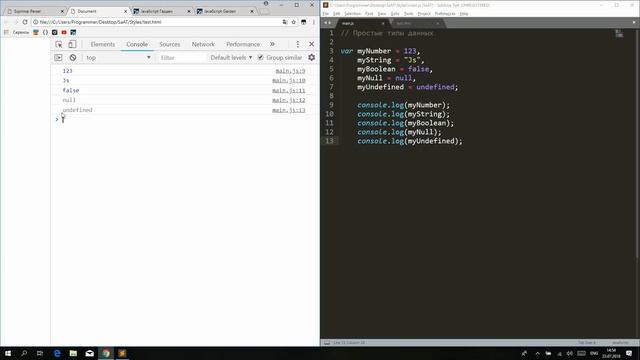
Task: Click the console prompt input line
Action: pos(185,120)
